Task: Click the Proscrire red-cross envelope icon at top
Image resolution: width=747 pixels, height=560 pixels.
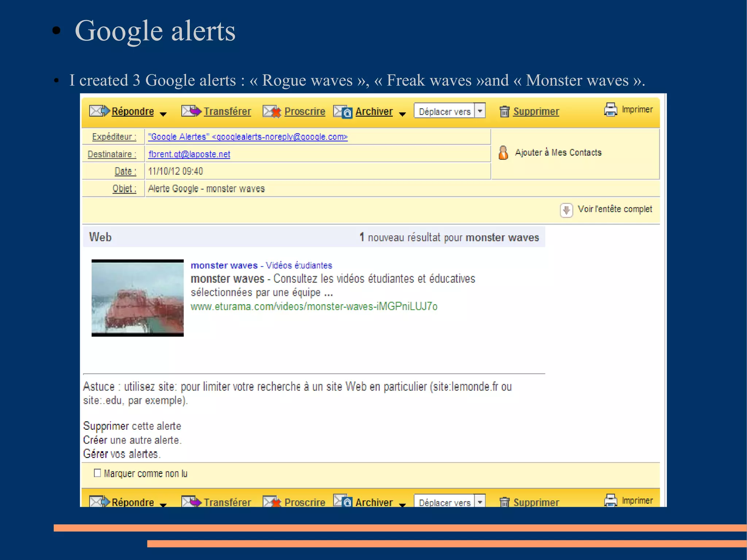Action: [272, 111]
